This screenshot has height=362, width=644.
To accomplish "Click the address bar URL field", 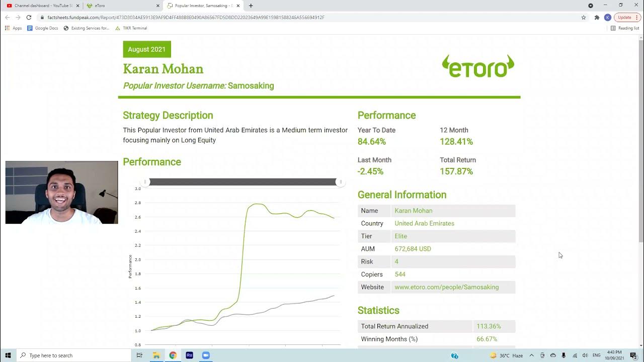I will [x=312, y=17].
